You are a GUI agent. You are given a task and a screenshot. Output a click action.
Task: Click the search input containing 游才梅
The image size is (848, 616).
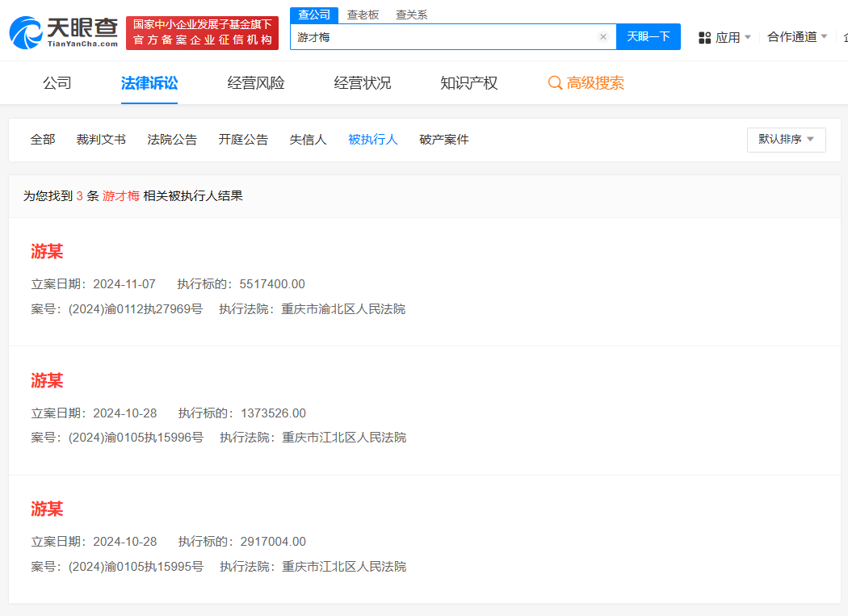(x=444, y=37)
